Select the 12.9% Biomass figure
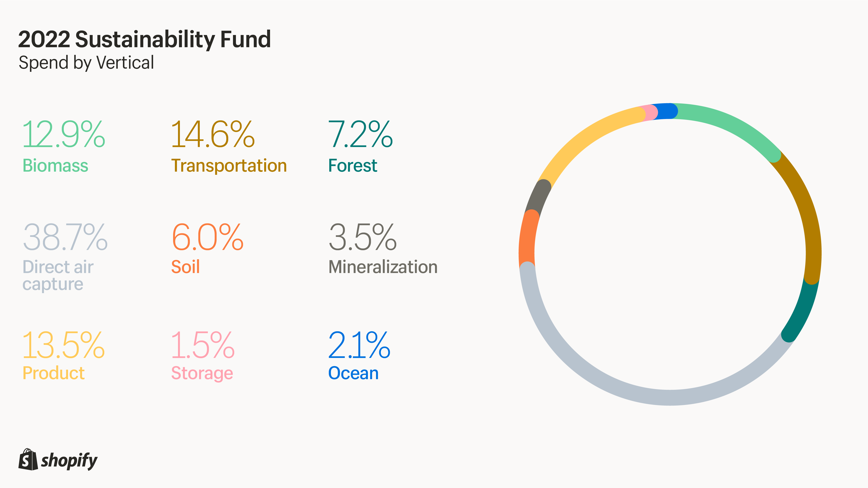The image size is (868, 488). [64, 135]
